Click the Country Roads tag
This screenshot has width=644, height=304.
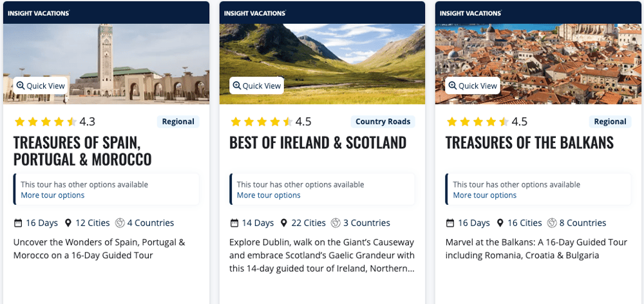click(x=383, y=122)
